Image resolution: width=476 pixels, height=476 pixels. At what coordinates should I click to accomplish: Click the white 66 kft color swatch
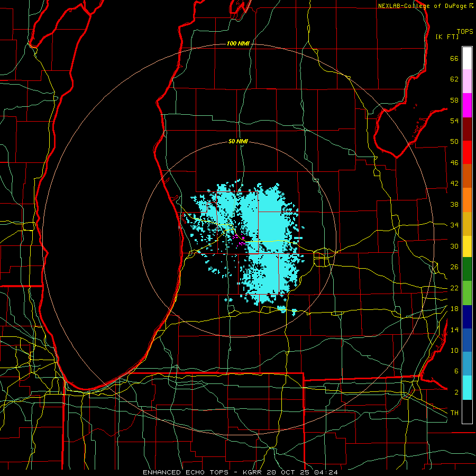(467, 58)
